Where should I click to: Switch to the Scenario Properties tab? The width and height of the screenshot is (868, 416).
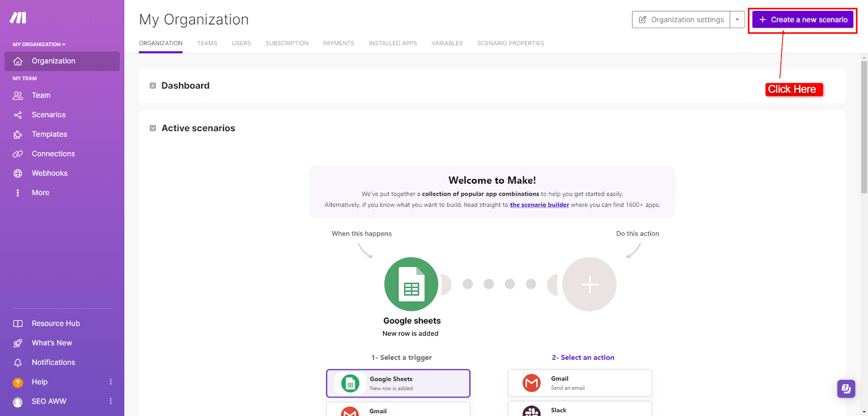click(x=510, y=43)
